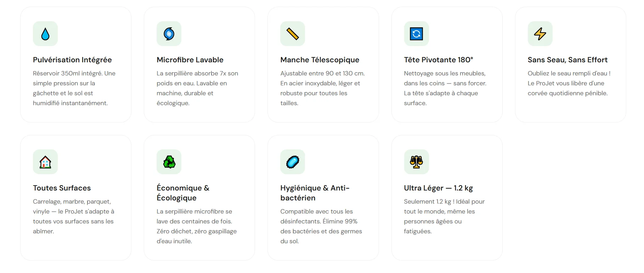Viewport: 644px width, 273px height.
Task: Click the blue cyclone swirl icon
Action: point(169,34)
